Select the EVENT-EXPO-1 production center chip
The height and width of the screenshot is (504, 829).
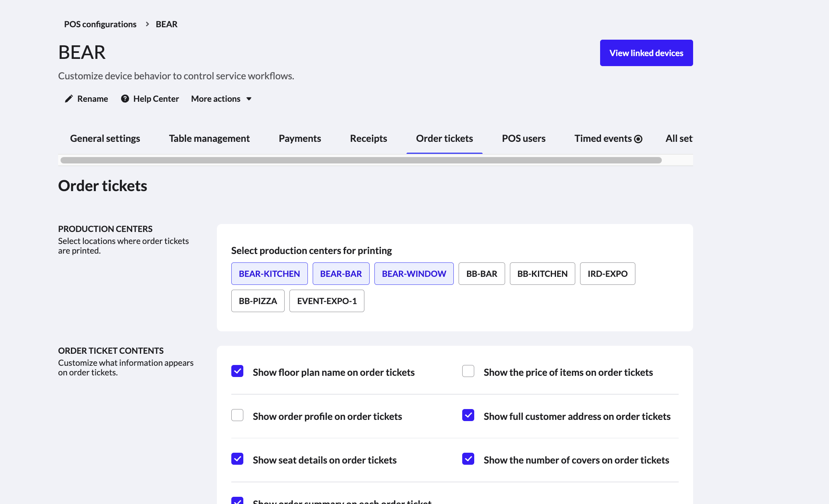coord(327,301)
